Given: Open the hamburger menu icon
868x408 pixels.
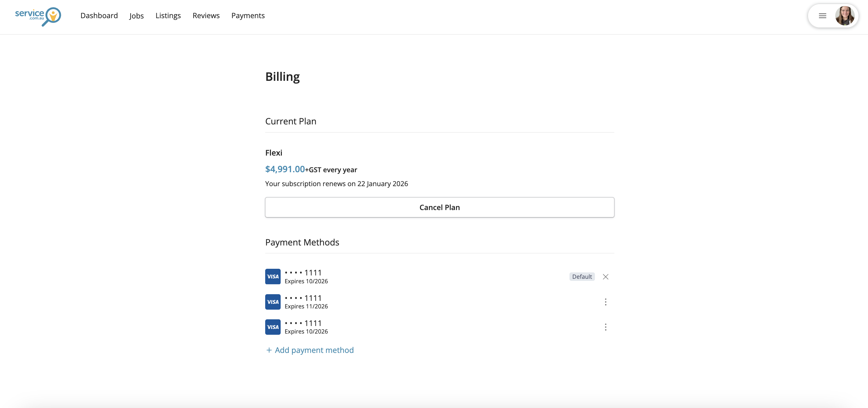Looking at the screenshot, I should 822,16.
